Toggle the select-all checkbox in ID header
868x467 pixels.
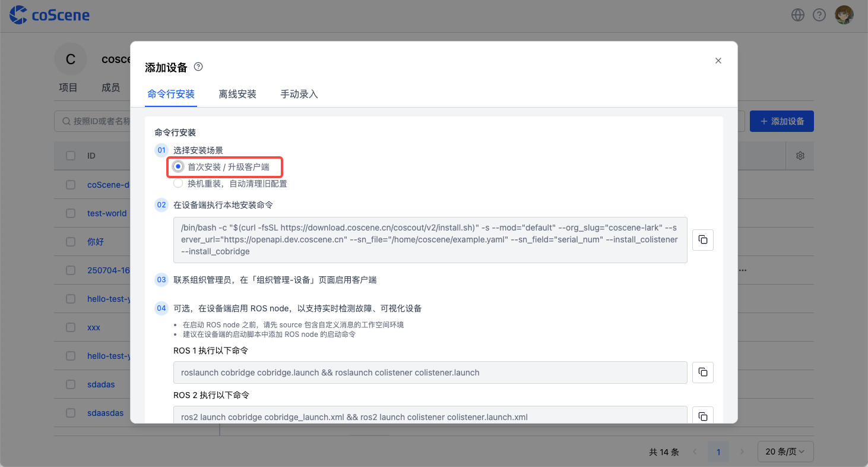click(71, 156)
